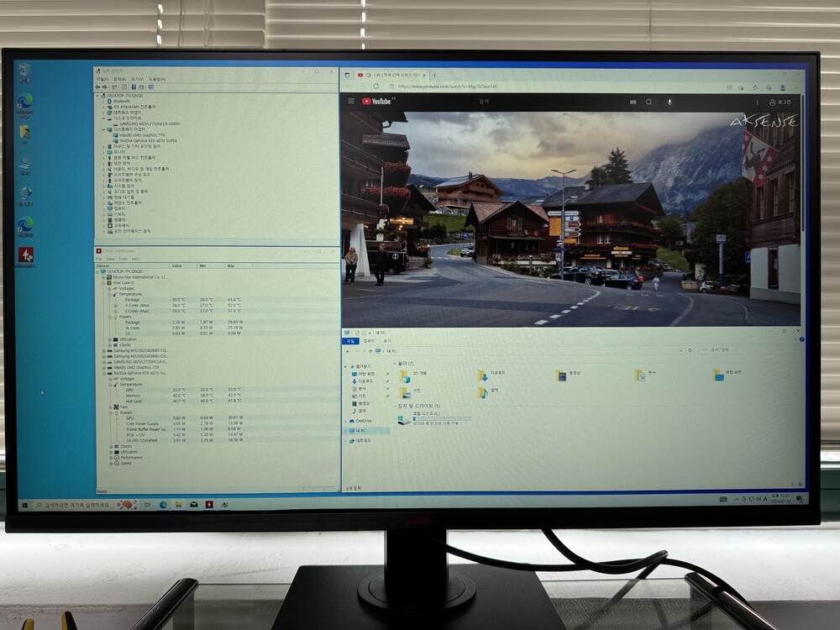Click the Windows Start button

[24, 505]
